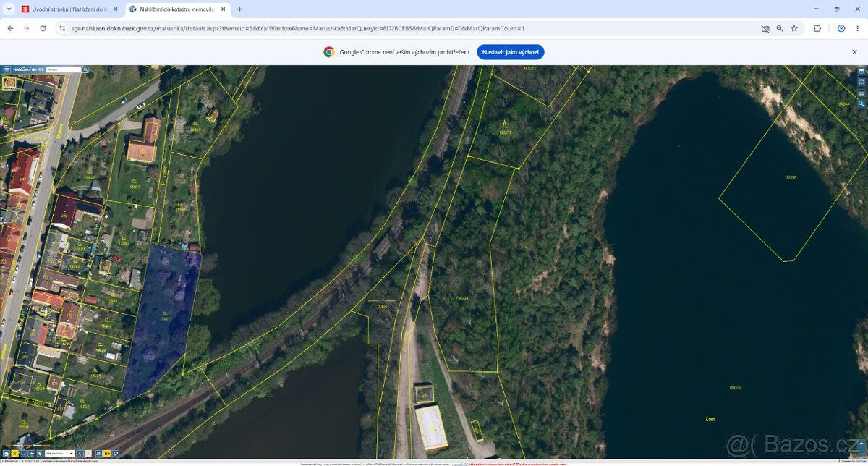The width and height of the screenshot is (868, 466).
Task: Open the Chrome profile avatar icon
Action: 841,28
